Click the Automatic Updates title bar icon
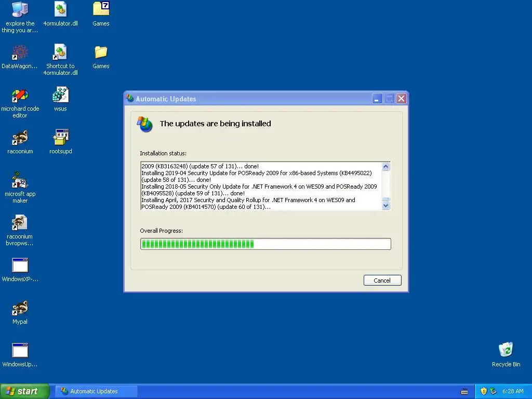This screenshot has height=399, width=532. (130, 99)
